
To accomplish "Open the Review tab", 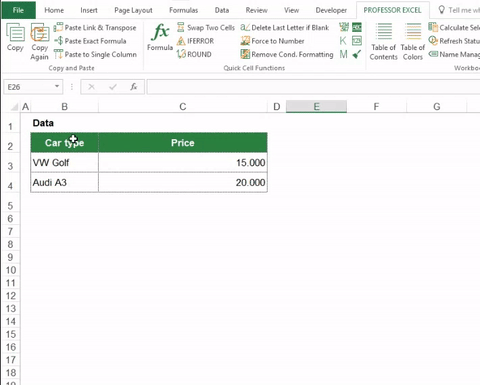I will click(x=256, y=10).
